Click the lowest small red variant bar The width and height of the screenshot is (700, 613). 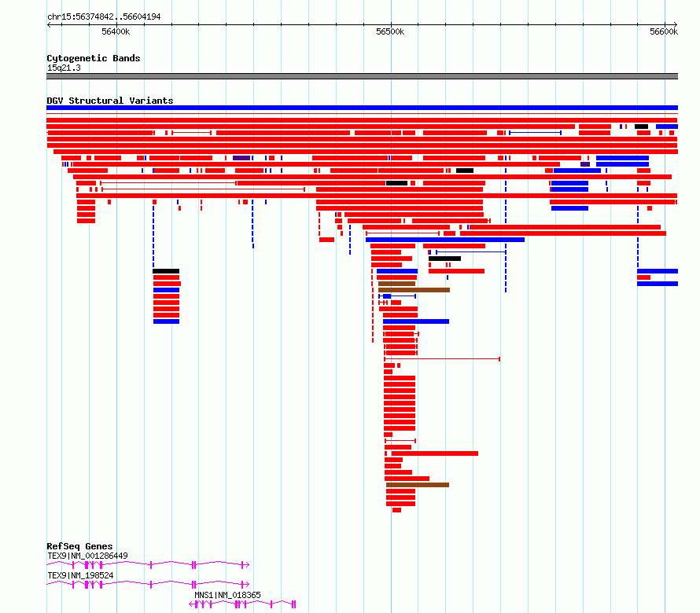coord(397,510)
